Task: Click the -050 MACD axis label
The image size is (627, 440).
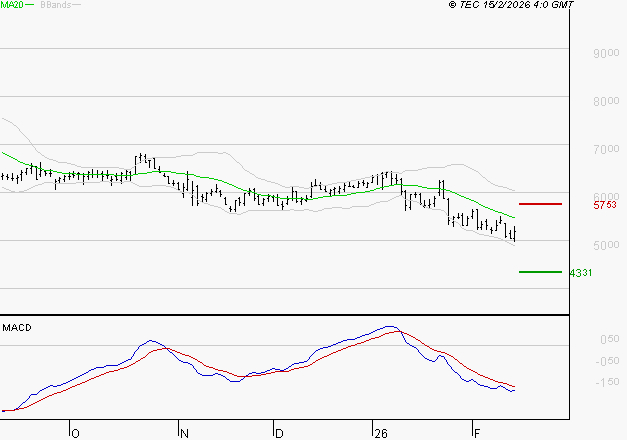Action: [x=607, y=361]
